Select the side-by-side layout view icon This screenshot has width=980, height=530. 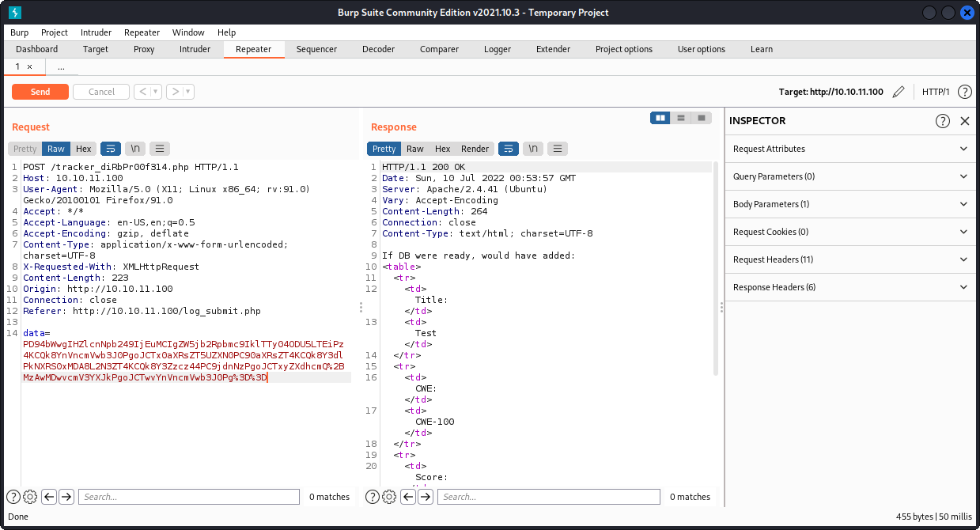coord(660,118)
